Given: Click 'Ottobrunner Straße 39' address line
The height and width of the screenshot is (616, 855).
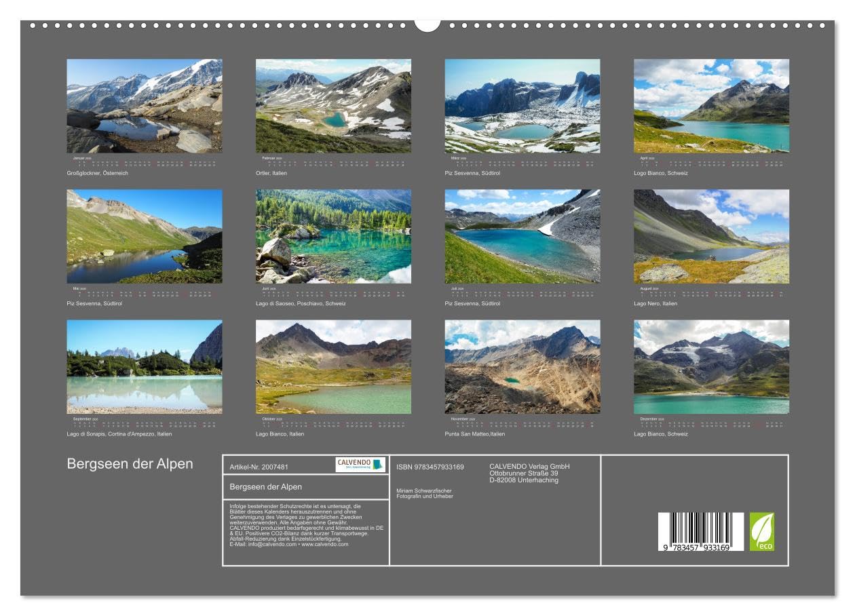Looking at the screenshot, I should point(524,474).
